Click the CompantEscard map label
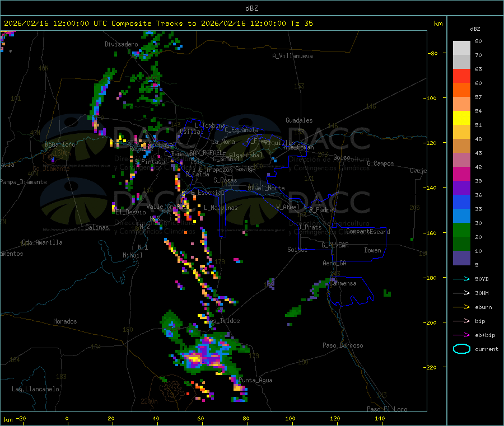 click(368, 232)
